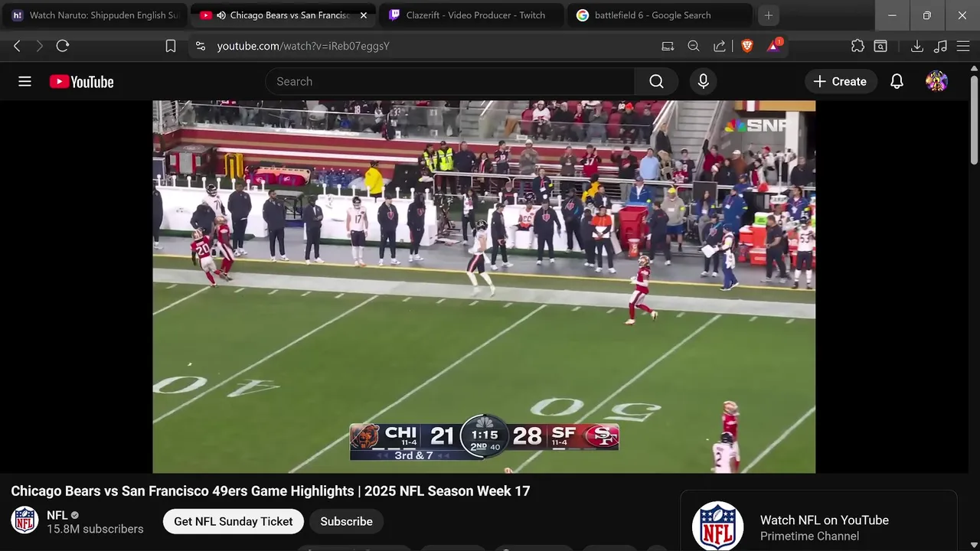980x551 pixels.
Task: Click the page vertical scrollbar thumb
Action: click(x=974, y=119)
